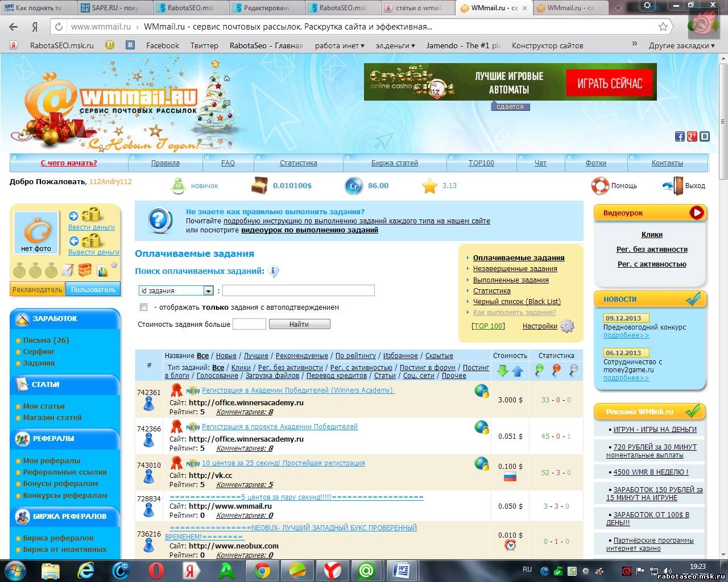Switch to статьи о wmail tab
This screenshot has width=728, height=582.
[418, 8]
